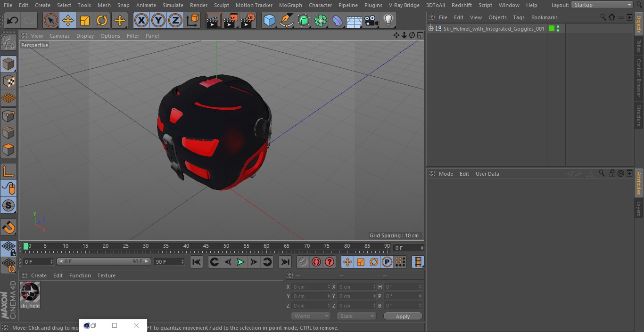Play the animation forward
Viewport: 644px width, 332px height.
coord(240,262)
